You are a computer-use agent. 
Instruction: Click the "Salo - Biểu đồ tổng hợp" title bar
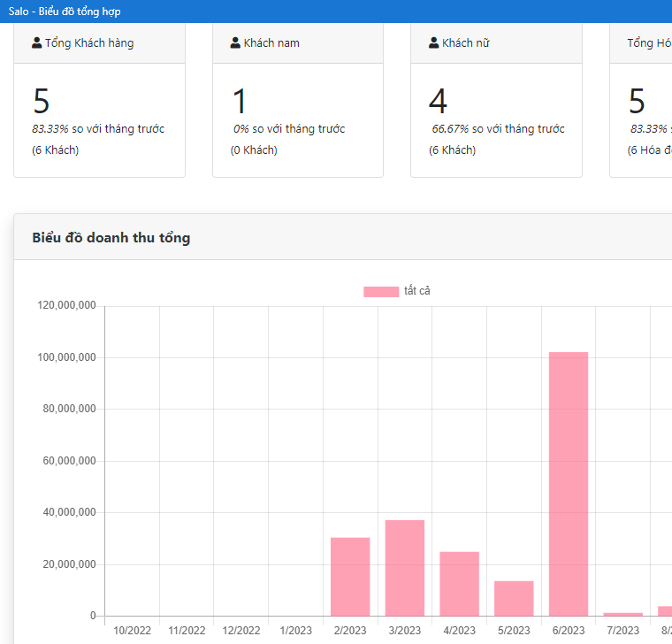[65, 11]
